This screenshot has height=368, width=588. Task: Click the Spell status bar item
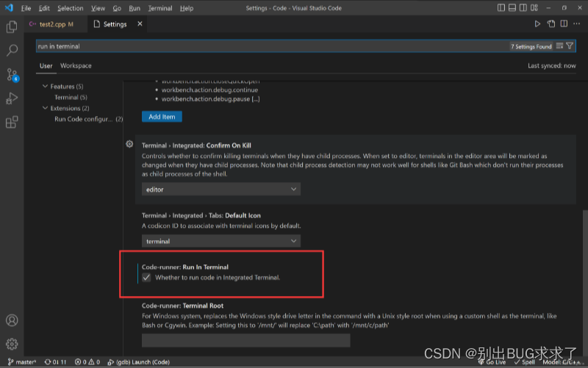pyautogui.click(x=525, y=362)
